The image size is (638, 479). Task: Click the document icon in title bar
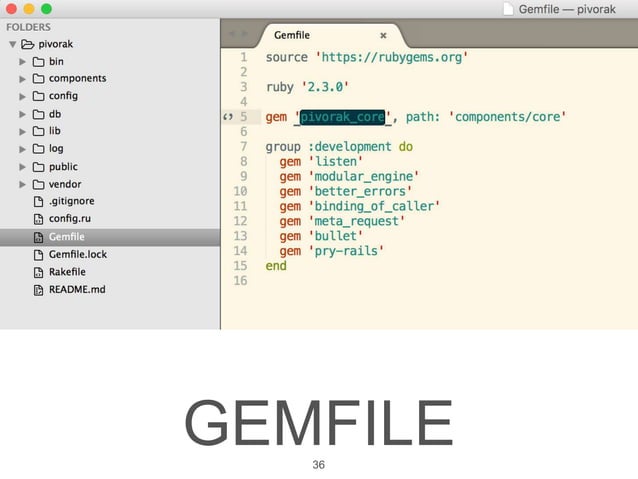[x=508, y=9]
